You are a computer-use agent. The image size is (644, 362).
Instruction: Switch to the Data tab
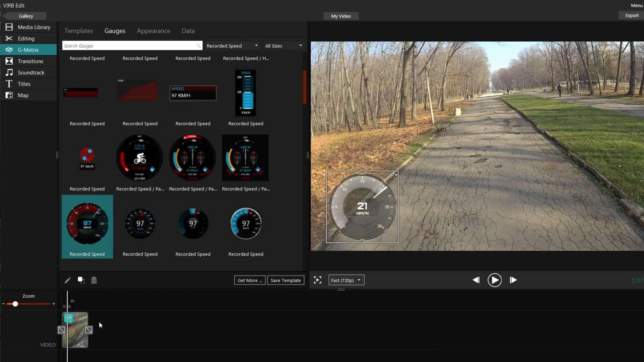188,31
